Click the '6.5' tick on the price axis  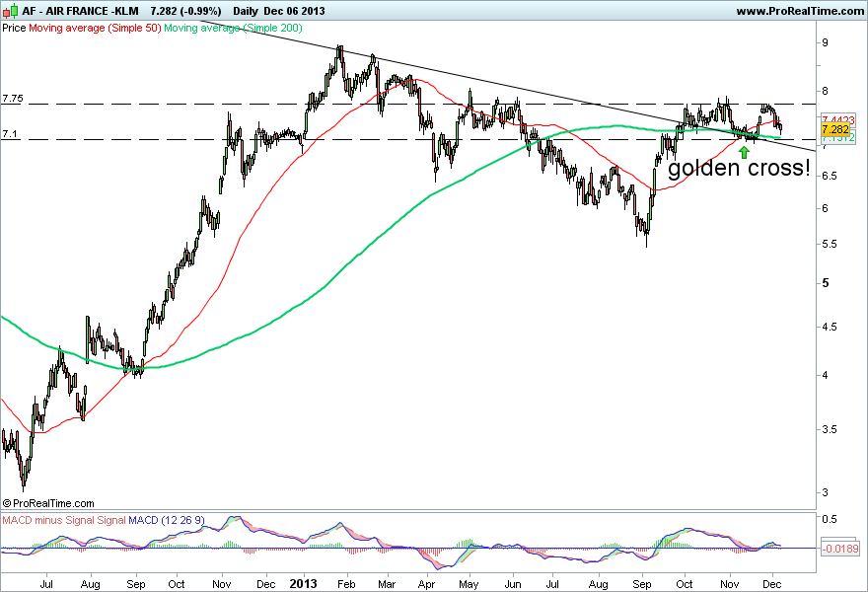coord(829,176)
